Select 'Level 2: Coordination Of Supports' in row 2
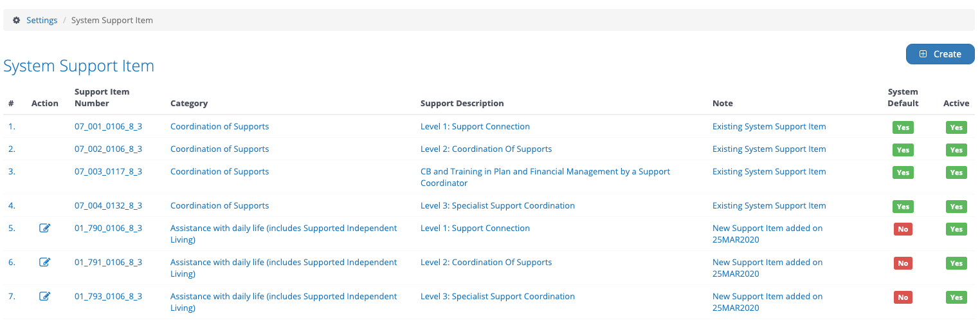Screen dimensions: 980x325 click(x=486, y=149)
